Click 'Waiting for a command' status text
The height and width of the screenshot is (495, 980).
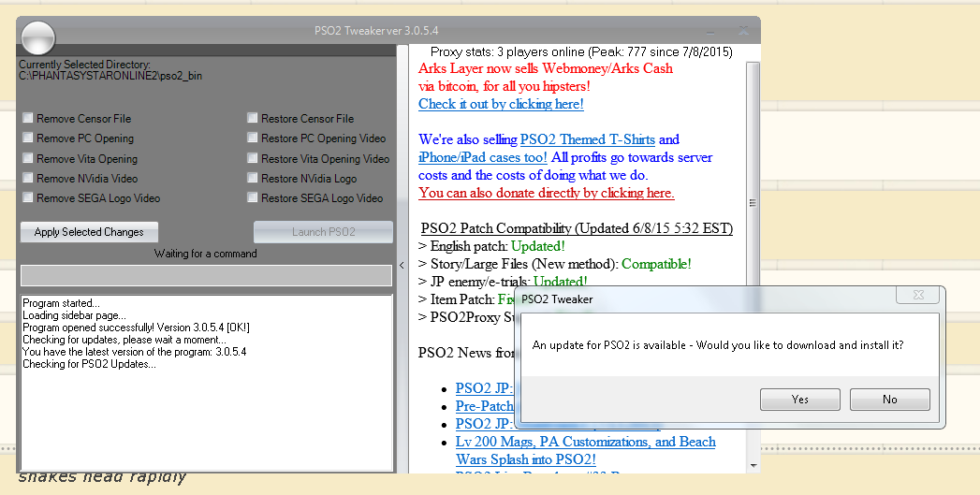(206, 254)
